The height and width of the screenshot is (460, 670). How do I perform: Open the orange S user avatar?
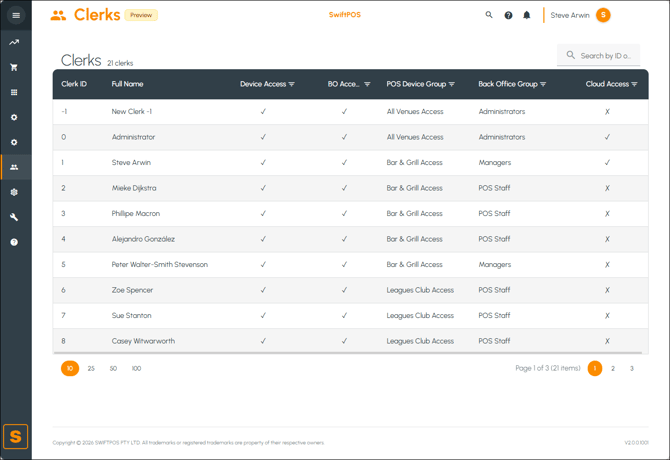603,15
